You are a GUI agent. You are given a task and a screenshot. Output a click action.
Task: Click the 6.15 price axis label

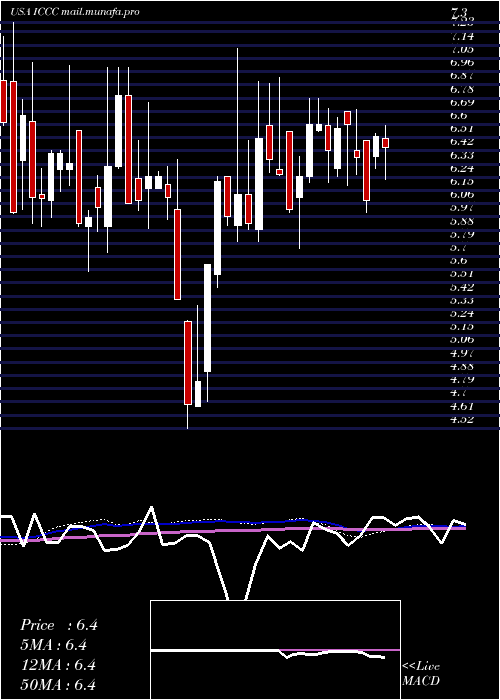click(462, 181)
